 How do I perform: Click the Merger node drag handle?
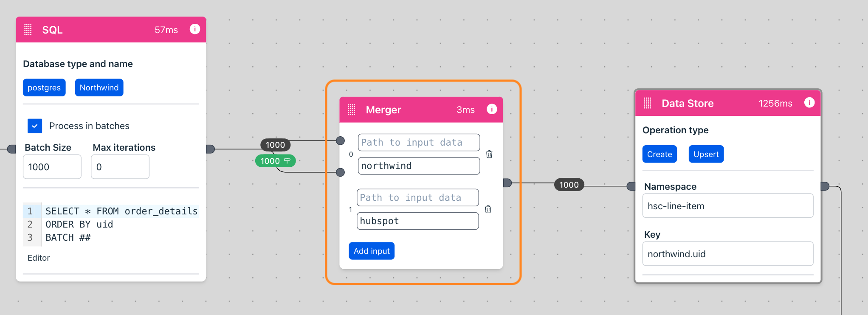352,110
